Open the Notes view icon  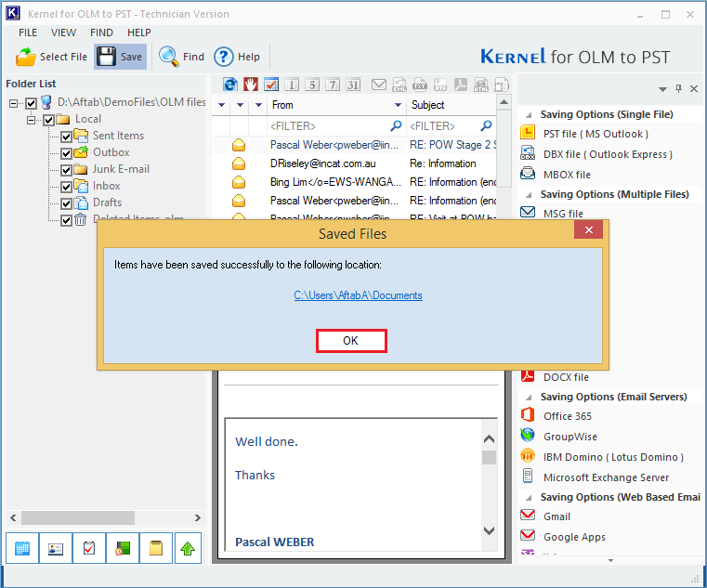pyautogui.click(x=155, y=548)
